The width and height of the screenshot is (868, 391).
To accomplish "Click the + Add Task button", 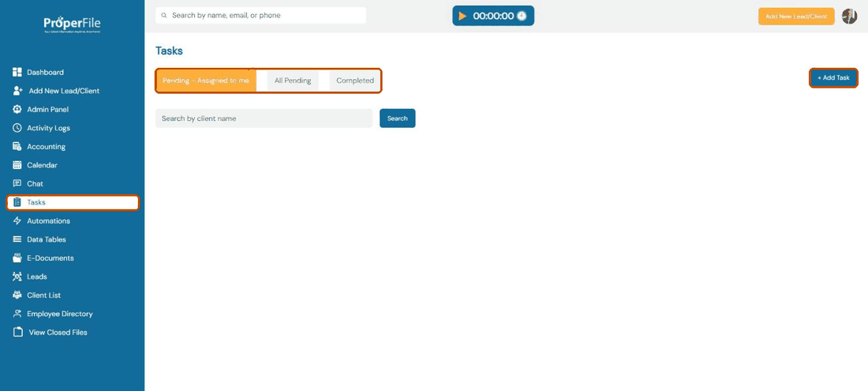I will click(x=833, y=77).
